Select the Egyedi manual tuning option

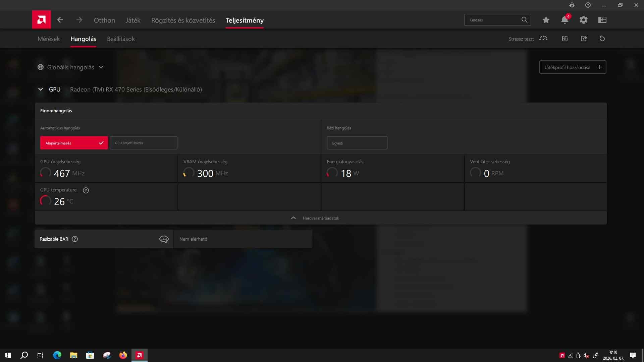click(x=357, y=143)
